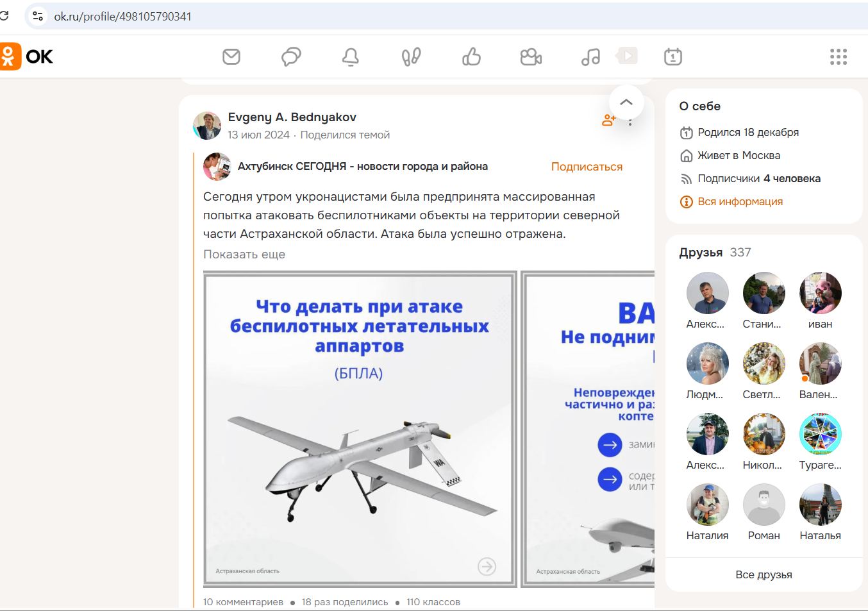Open the notifications bell icon
Screen dimensions: 868x611
[x=349, y=56]
